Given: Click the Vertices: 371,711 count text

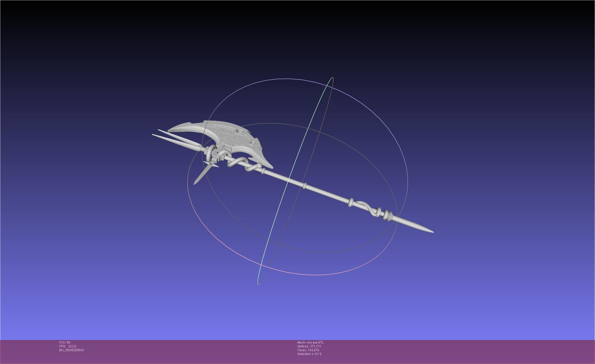Looking at the screenshot, I should coord(309,346).
